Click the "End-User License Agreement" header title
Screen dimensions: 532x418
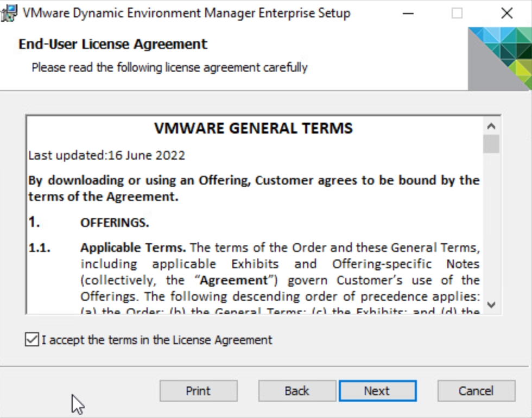pyautogui.click(x=113, y=44)
